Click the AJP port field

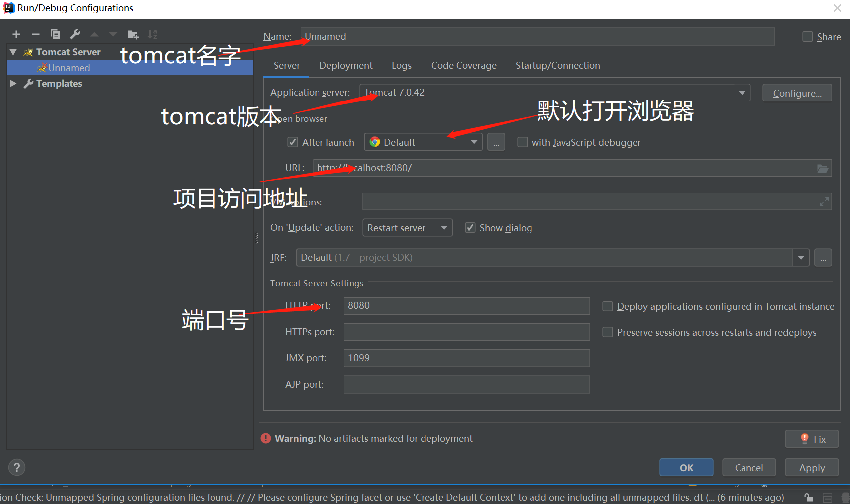point(467,384)
